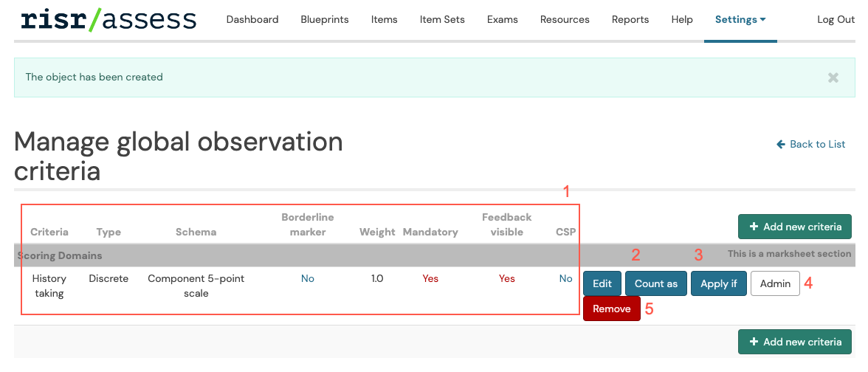868x372 pixels.
Task: View the Reports section
Action: pos(630,20)
